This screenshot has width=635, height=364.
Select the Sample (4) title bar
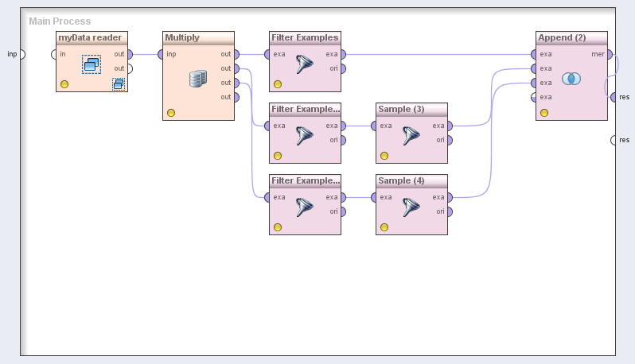click(411, 180)
